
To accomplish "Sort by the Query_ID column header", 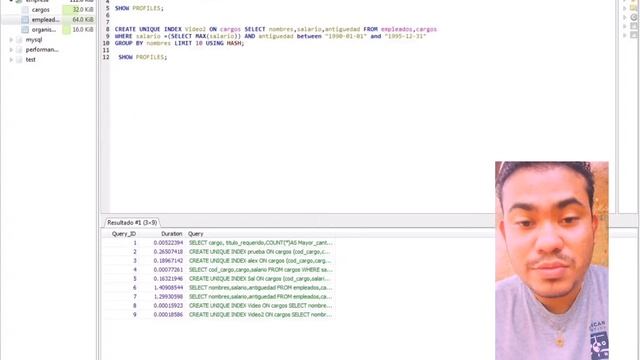I will click(x=124, y=234).
